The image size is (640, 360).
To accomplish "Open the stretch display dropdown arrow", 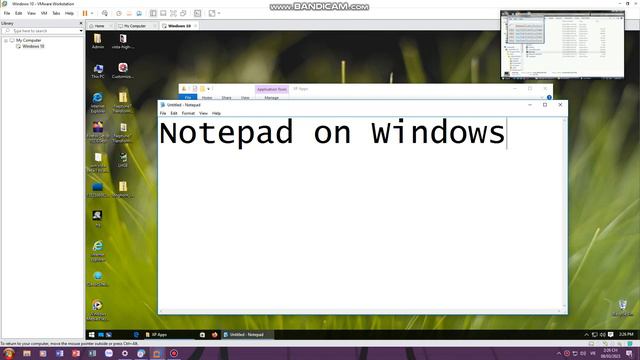I will (x=219, y=13).
